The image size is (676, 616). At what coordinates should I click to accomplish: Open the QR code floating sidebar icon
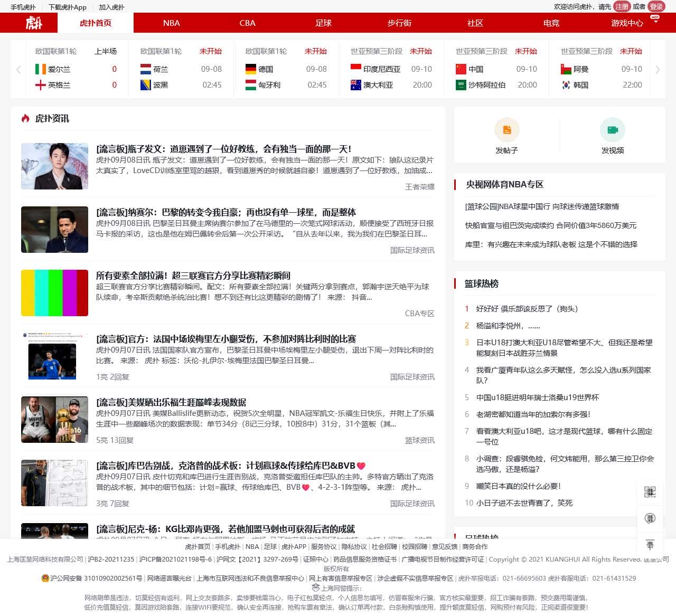coord(650,492)
